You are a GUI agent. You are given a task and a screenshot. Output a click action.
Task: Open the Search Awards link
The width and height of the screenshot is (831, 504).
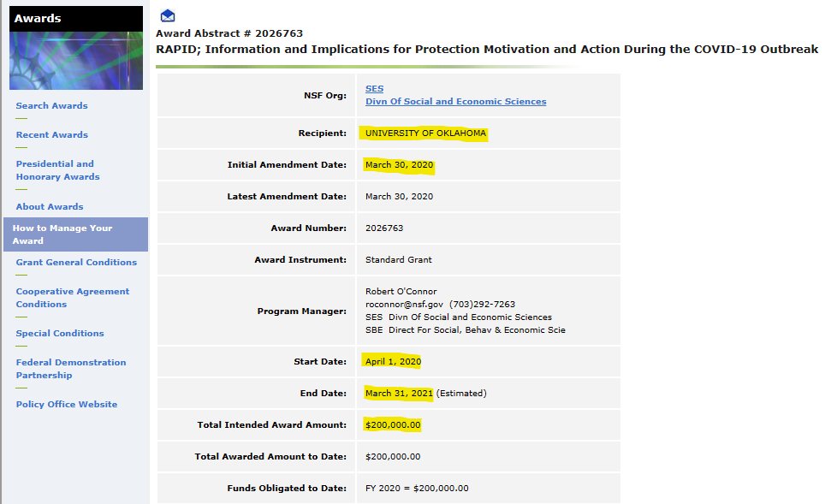coord(51,106)
